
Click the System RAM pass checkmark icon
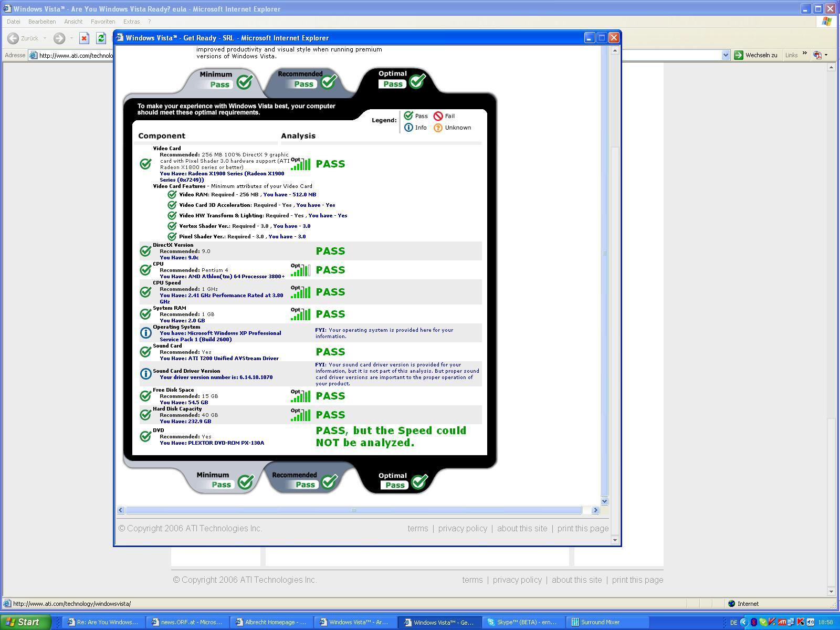(x=145, y=314)
